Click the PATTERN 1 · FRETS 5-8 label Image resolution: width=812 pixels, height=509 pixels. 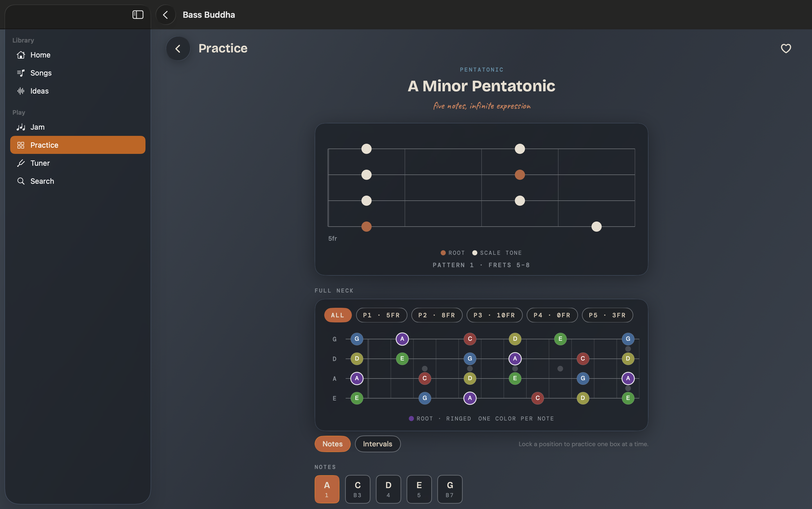[x=481, y=265]
